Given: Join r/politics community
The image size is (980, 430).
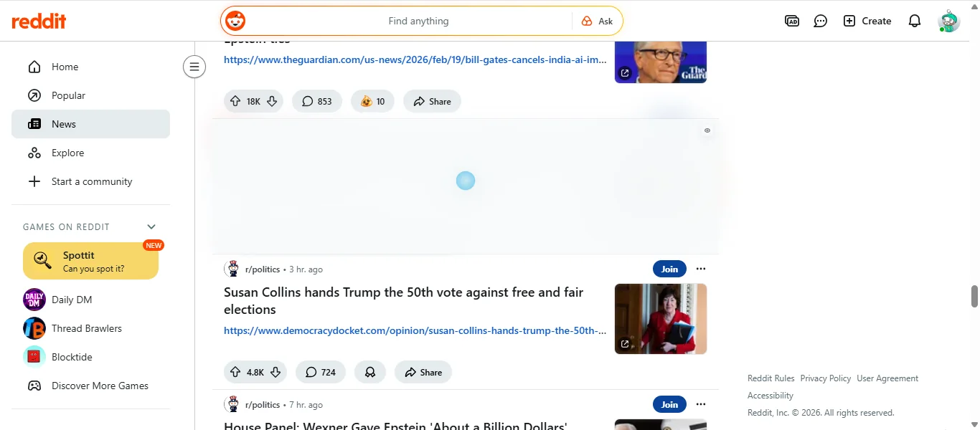Looking at the screenshot, I should click(x=669, y=269).
